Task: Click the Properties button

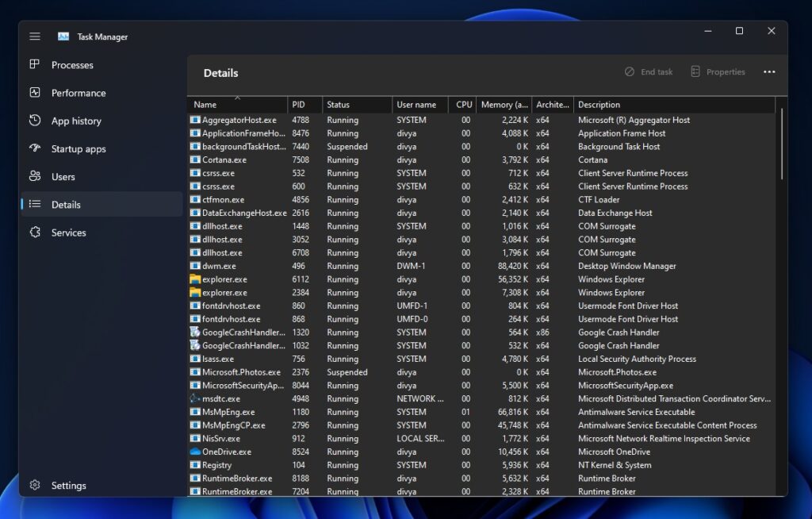Action: click(x=718, y=71)
